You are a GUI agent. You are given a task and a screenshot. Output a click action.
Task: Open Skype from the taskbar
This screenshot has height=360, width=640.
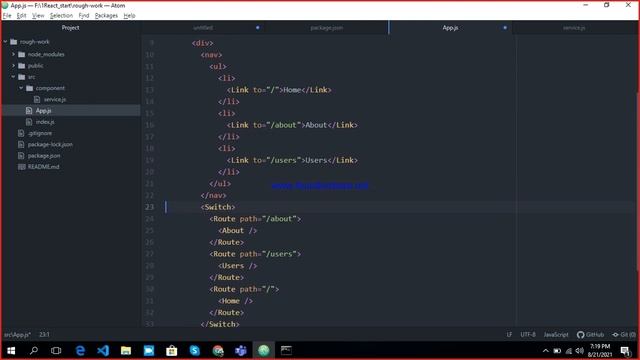(x=195, y=351)
